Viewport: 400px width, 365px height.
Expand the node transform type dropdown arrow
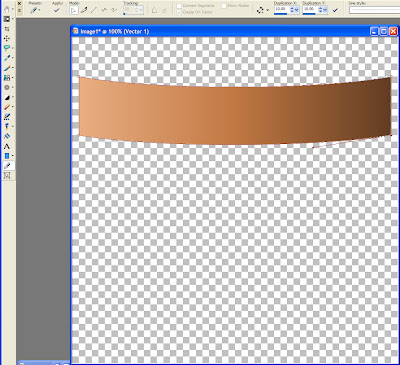[x=268, y=10]
